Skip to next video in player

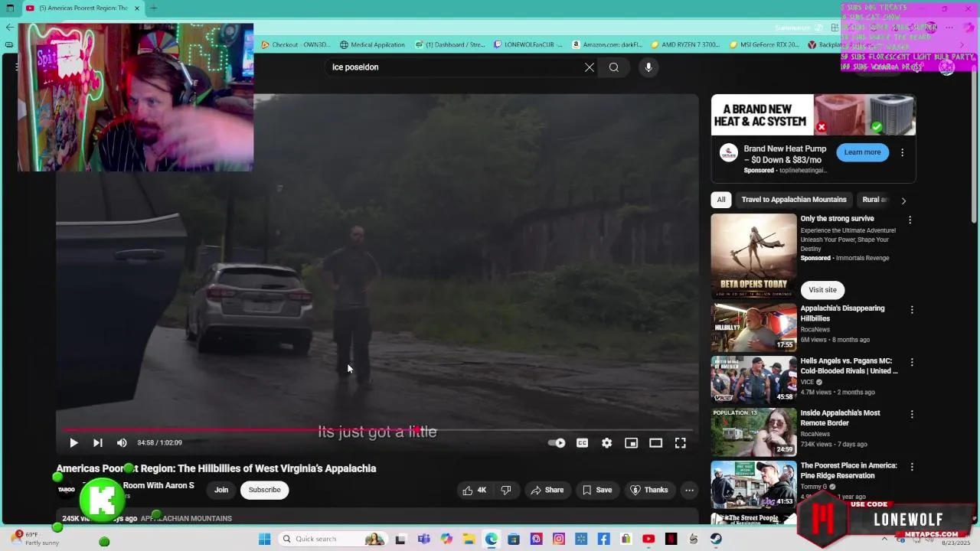98,443
